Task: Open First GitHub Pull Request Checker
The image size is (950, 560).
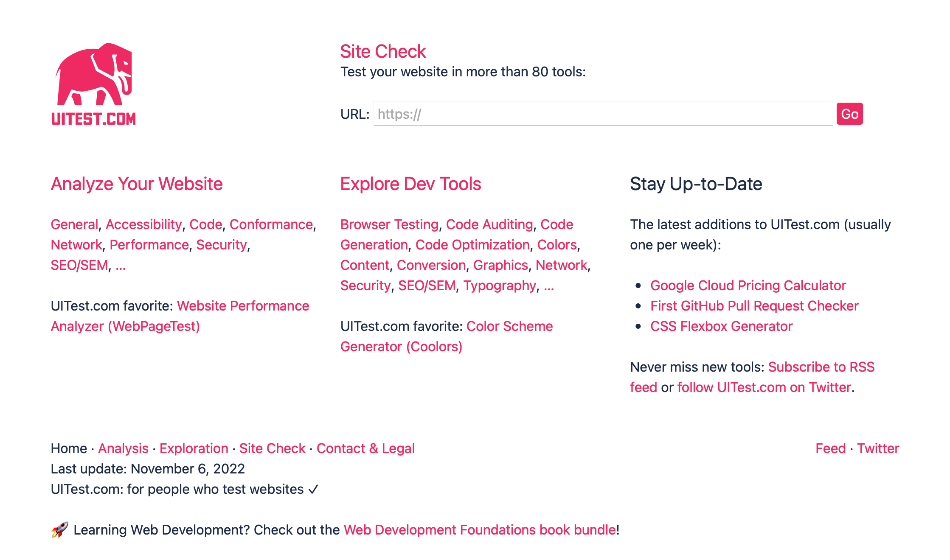Action: pyautogui.click(x=754, y=306)
